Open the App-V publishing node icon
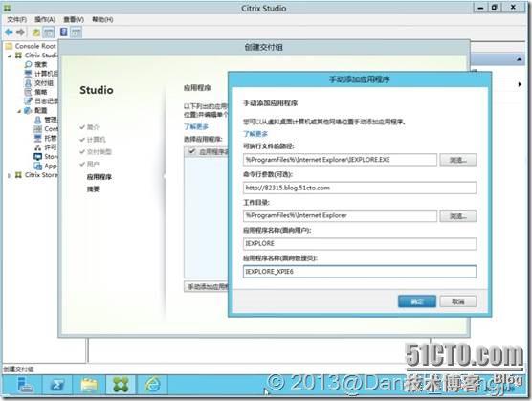The image size is (532, 401). (x=37, y=166)
